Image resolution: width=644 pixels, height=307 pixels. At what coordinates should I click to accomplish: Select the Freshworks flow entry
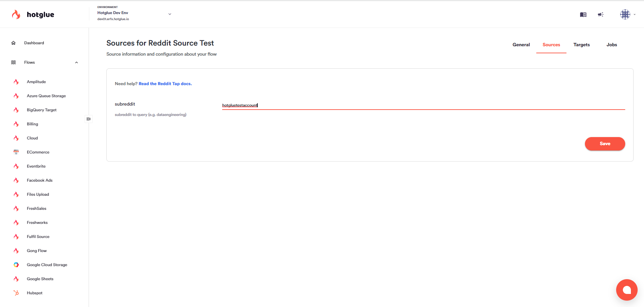(37, 223)
